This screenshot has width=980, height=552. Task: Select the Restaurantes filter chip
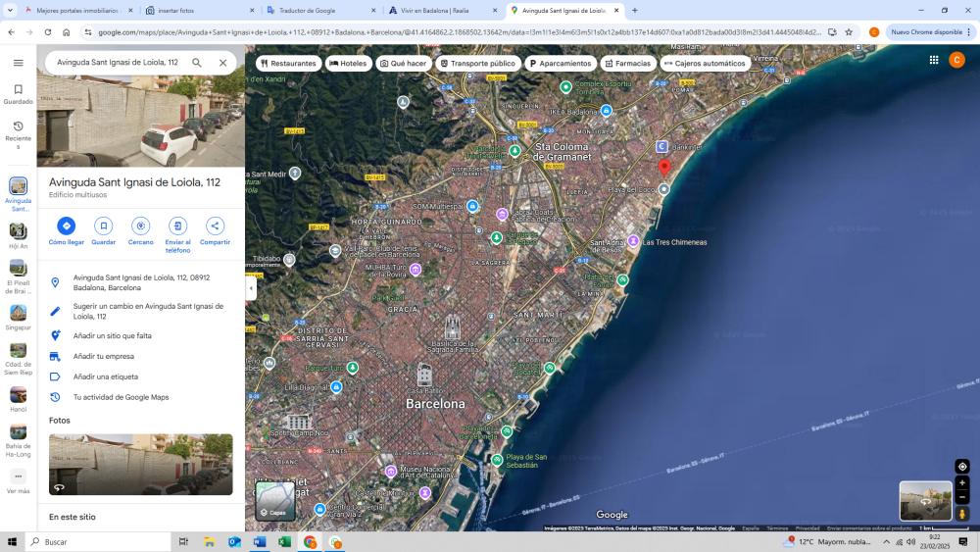[288, 63]
